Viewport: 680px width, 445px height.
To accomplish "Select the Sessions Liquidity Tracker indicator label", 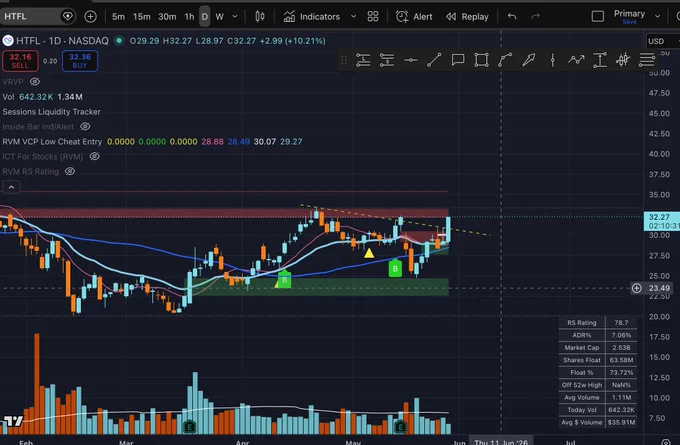I will (x=52, y=112).
